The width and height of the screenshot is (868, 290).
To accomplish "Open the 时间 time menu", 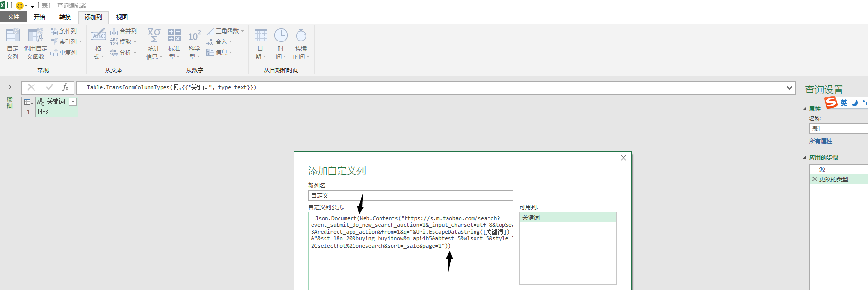I will (x=281, y=43).
